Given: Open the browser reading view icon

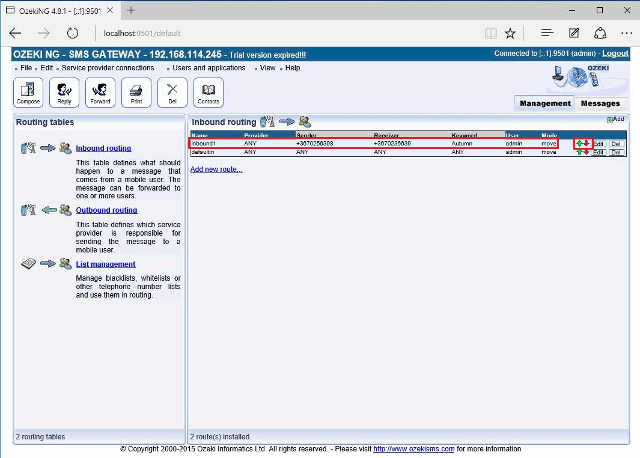Looking at the screenshot, I should 491,33.
